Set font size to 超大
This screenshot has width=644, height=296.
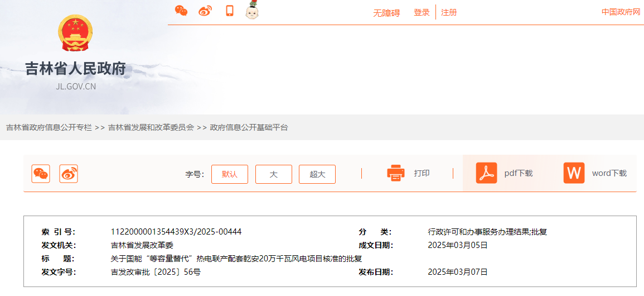pos(317,174)
